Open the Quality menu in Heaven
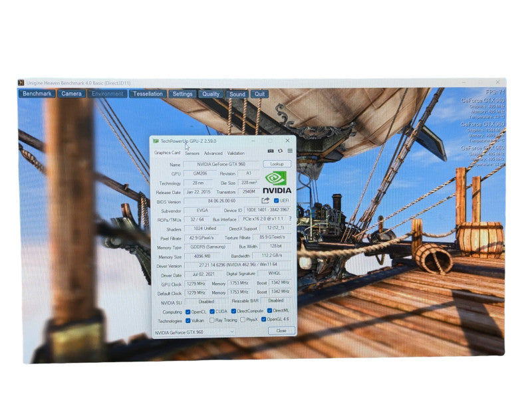Screen dimensions: 532x400 [211, 94]
